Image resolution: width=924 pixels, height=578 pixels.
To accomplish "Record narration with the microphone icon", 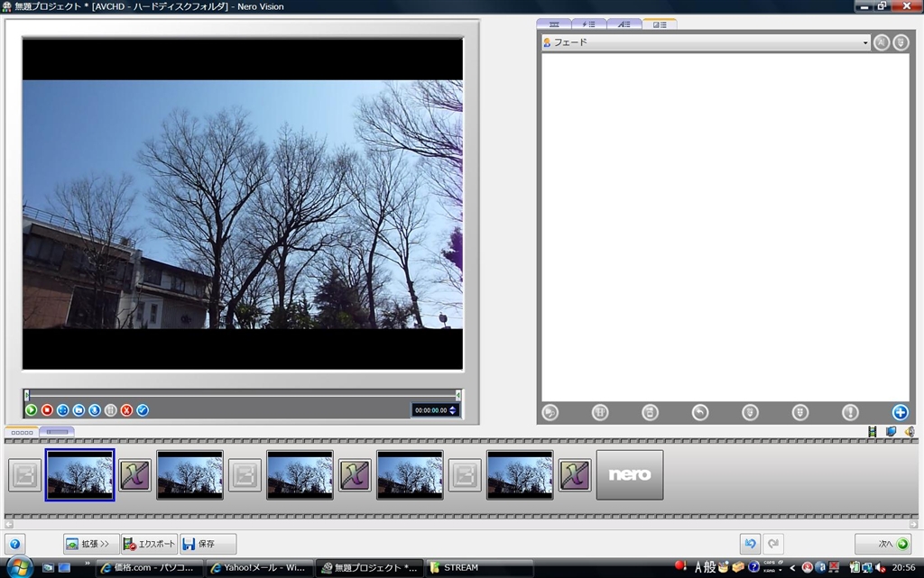I will pos(94,410).
